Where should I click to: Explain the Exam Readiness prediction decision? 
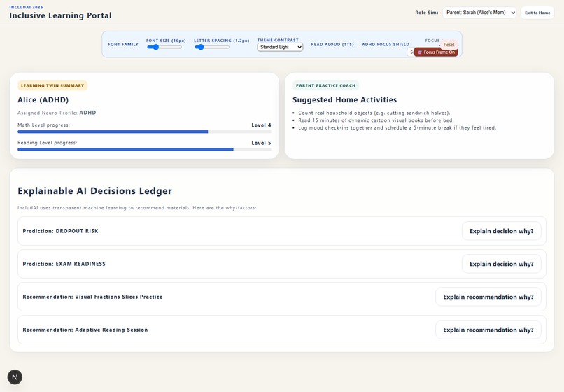(501, 264)
